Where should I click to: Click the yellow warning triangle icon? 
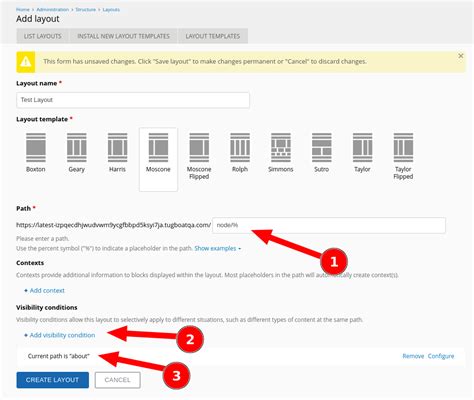[26, 62]
